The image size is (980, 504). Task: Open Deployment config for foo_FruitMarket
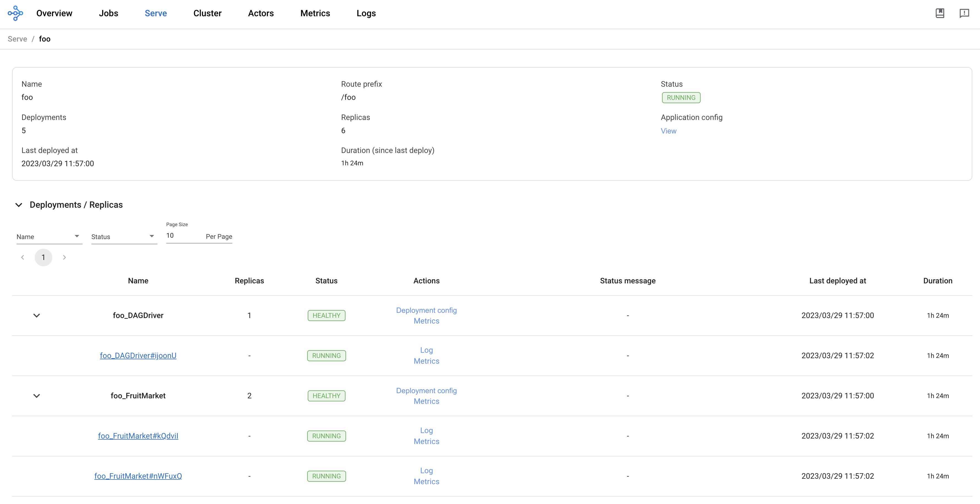pos(426,390)
